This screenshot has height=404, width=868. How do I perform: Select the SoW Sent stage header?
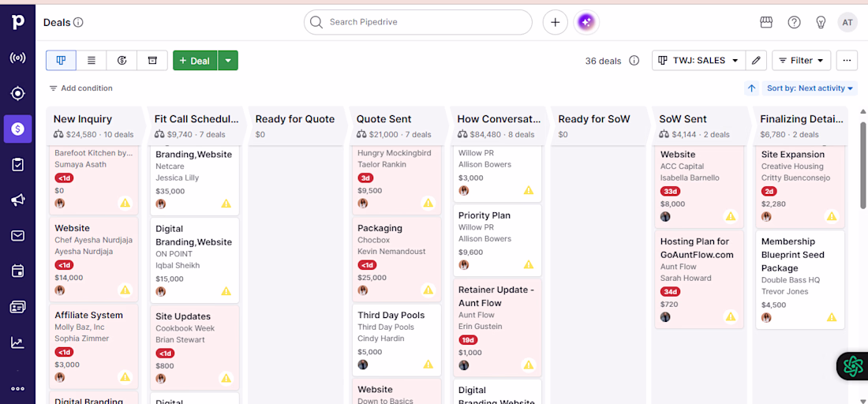pyautogui.click(x=702, y=126)
